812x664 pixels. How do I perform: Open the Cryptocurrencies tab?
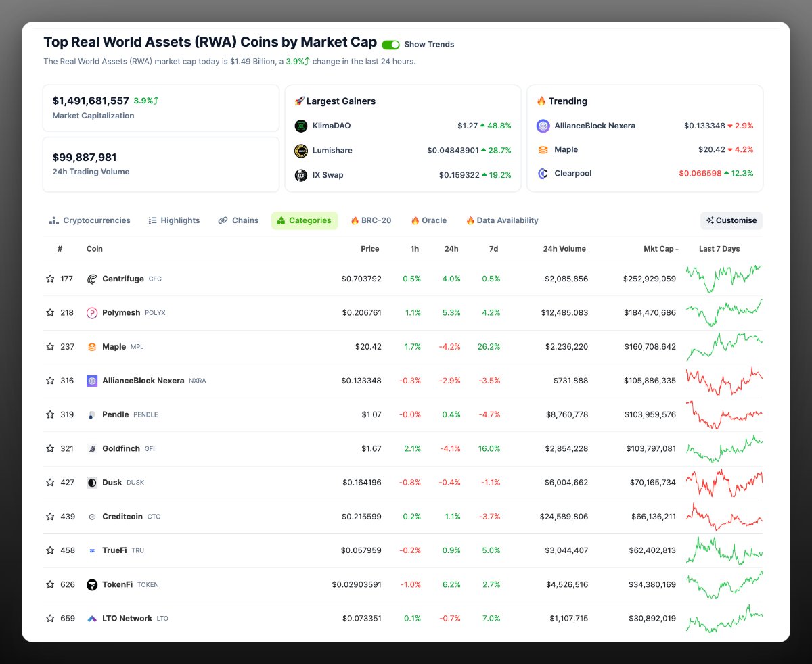[x=89, y=220]
